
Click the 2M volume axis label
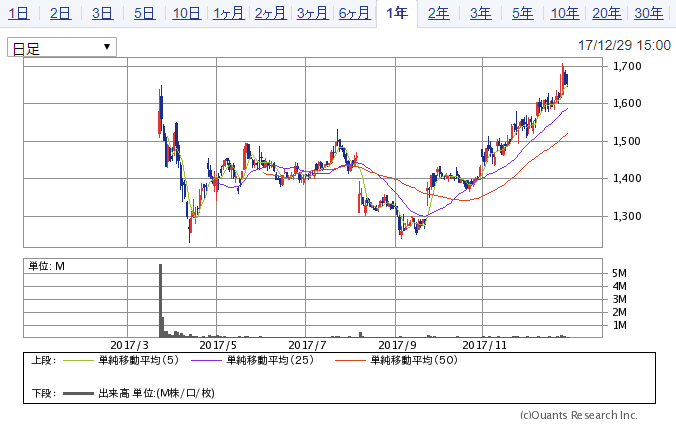tap(620, 312)
